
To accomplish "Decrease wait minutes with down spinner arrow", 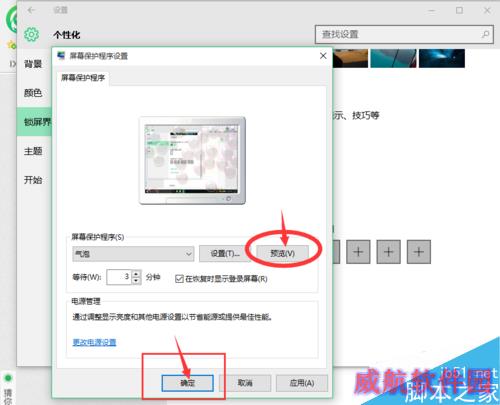I will (136, 281).
